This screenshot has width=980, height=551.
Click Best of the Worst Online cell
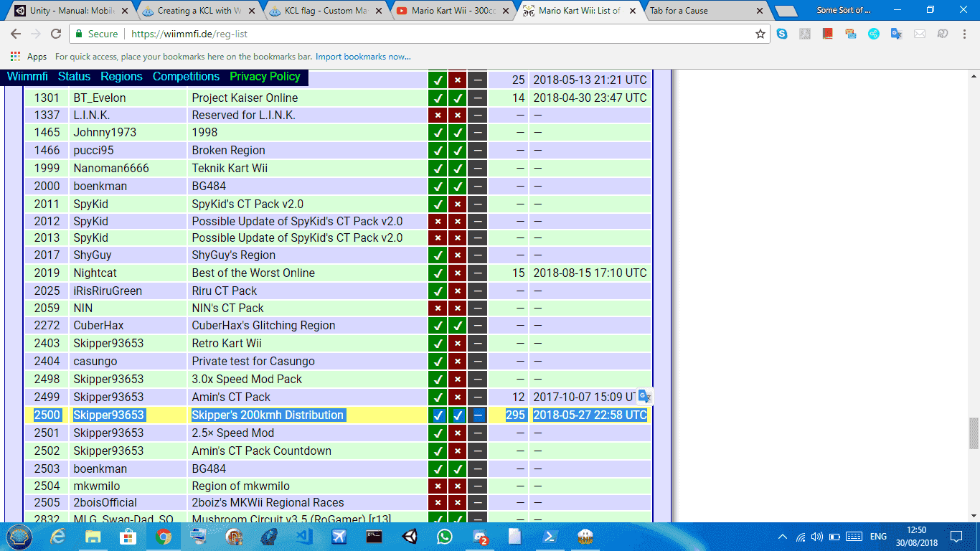pos(308,273)
